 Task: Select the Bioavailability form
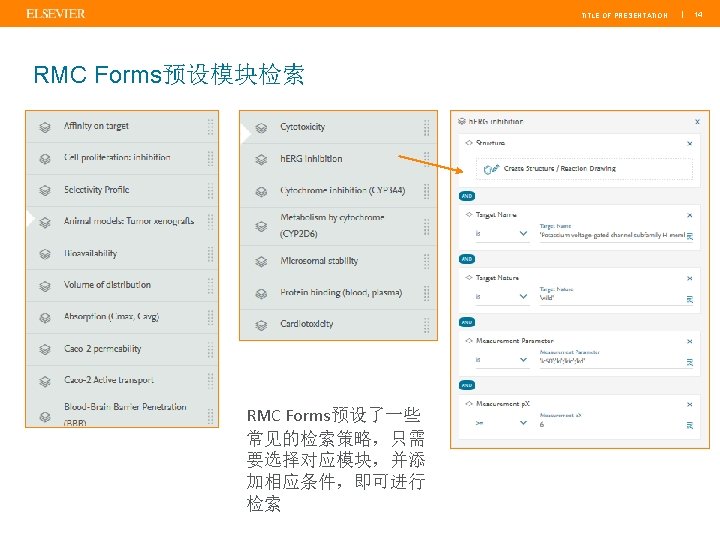coord(122,254)
